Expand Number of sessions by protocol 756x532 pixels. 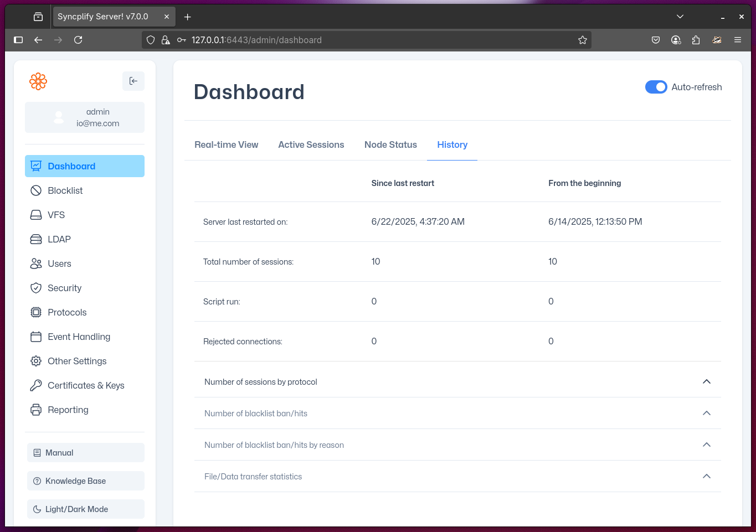point(706,381)
